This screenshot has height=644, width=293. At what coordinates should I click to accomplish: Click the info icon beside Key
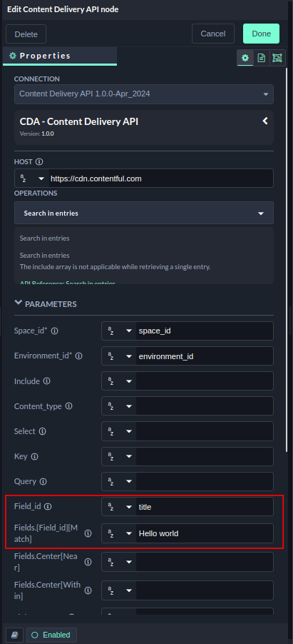point(35,456)
